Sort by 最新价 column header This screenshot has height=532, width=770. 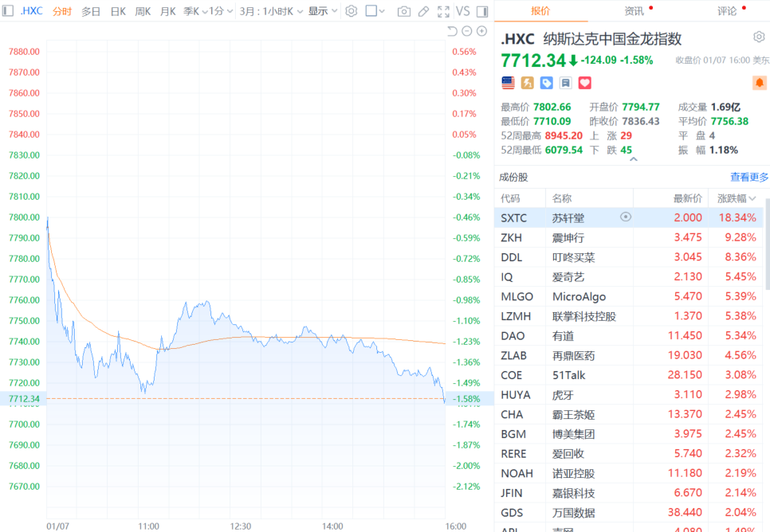(687, 198)
